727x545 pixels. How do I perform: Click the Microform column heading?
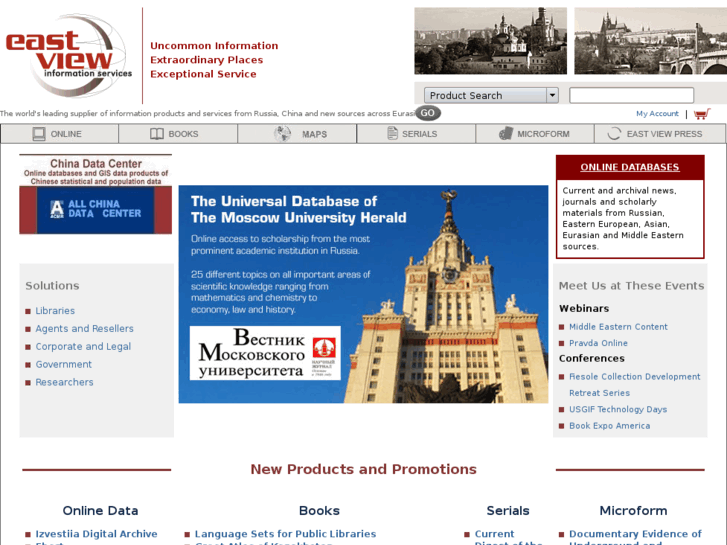(633, 511)
